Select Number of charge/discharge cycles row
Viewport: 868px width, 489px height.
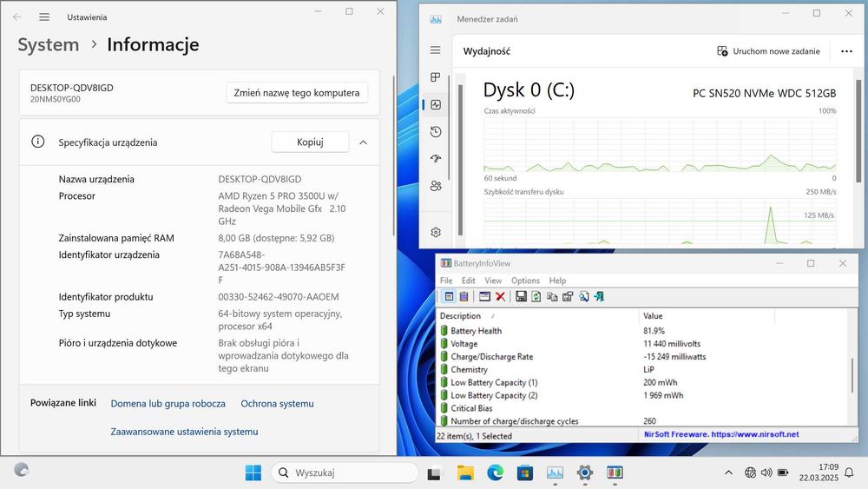[642, 421]
